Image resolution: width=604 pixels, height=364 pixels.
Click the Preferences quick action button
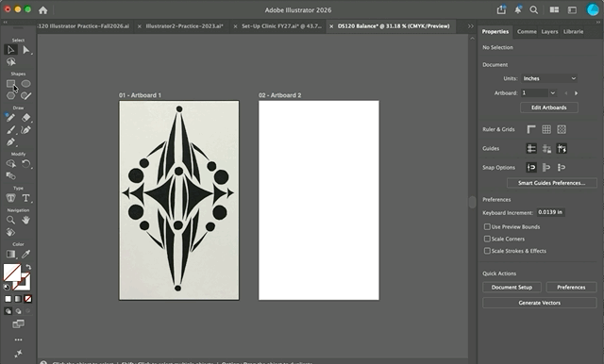(571, 287)
